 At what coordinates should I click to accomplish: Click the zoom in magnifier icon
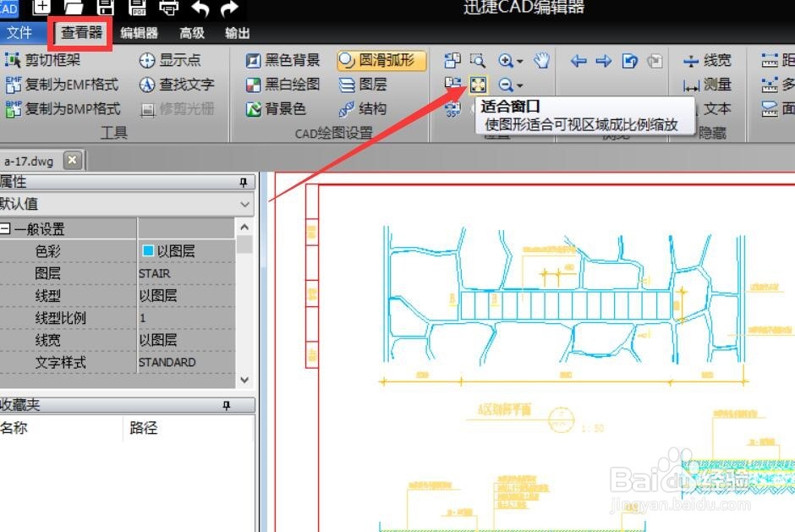(x=505, y=59)
